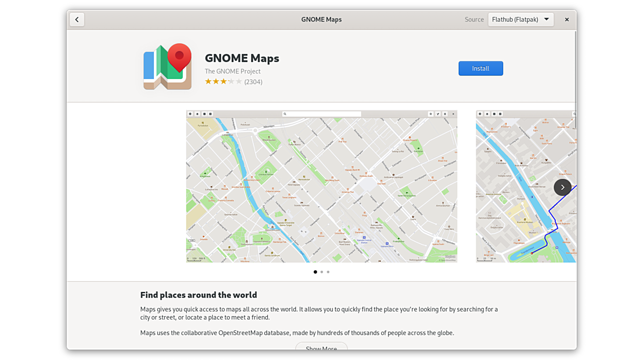Click the 'Find places around the world' heading
Viewport: 644px width, 362px height.
click(199, 295)
